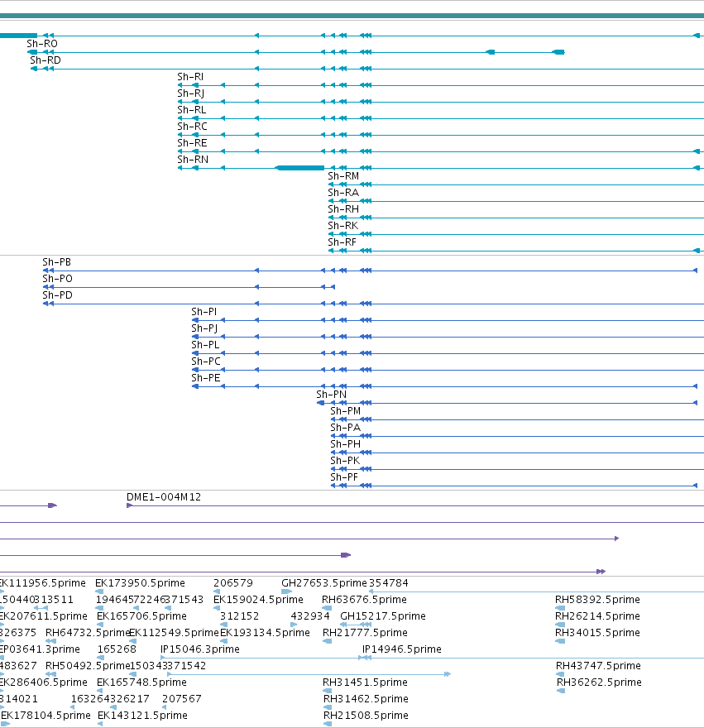Click the Sh-RK transcript label

[343, 226]
